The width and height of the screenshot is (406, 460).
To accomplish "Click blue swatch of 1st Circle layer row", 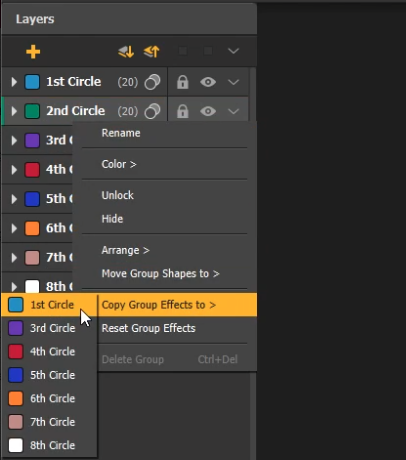I will pyautogui.click(x=32, y=82).
